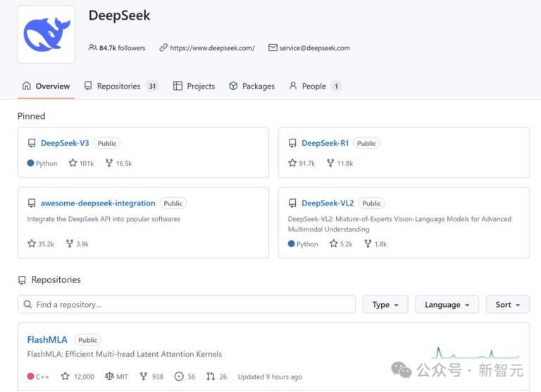Click 16.5k forks count on DeepSeek-V3
This screenshot has width=541, height=392.
(x=124, y=163)
